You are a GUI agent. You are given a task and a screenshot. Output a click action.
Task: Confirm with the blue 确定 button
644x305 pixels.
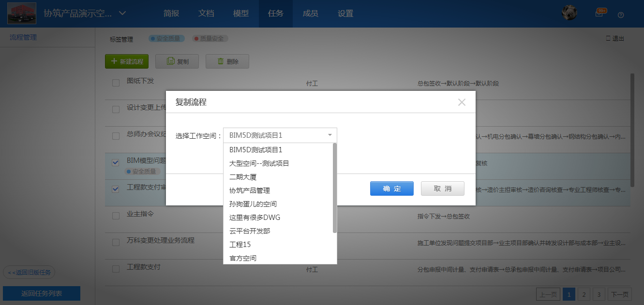click(391, 189)
